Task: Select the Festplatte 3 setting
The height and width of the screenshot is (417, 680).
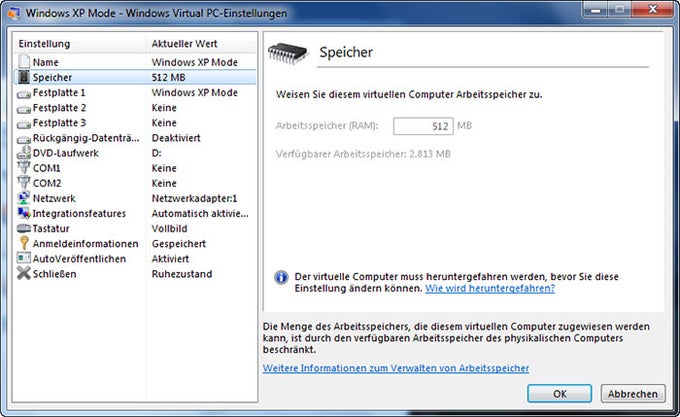Action: [135, 123]
